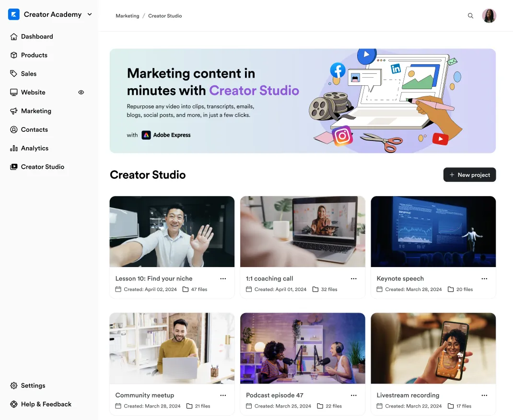Open more options for Keynote speech

(484, 279)
